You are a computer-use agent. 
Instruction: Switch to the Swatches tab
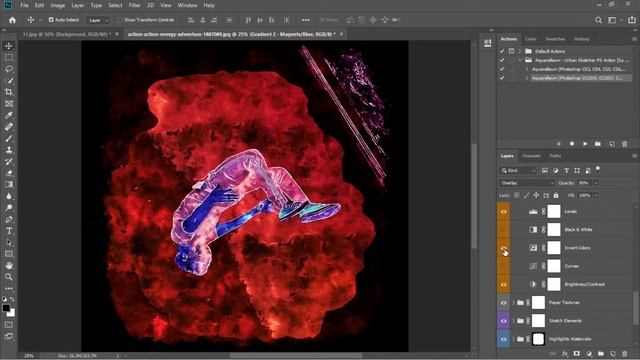pos(555,39)
